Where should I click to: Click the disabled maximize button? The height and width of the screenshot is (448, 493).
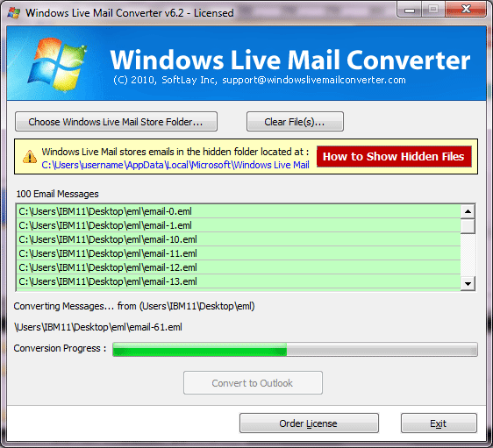point(433,10)
